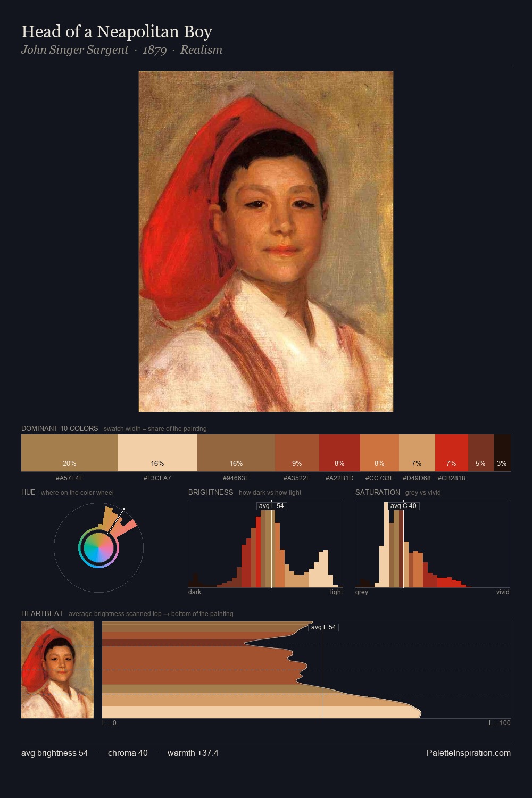Click the style label 'Realism'
This screenshot has height=798, width=532.
[x=201, y=50]
